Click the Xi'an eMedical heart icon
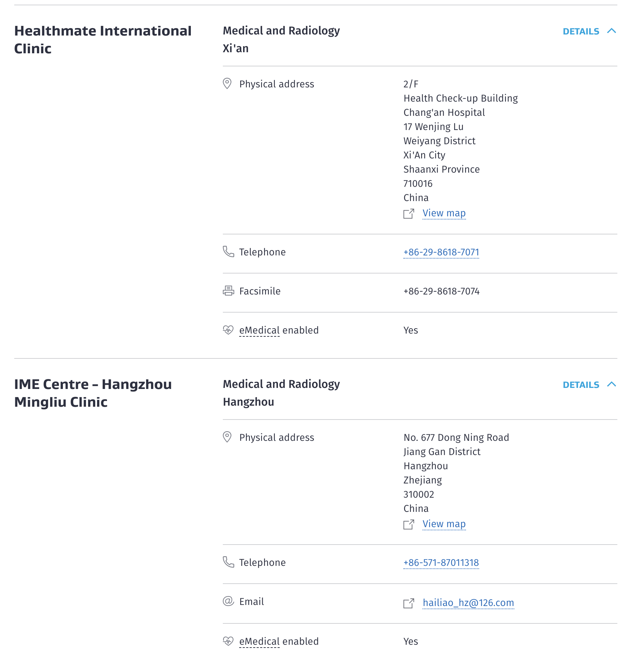The width and height of the screenshot is (644, 660). coord(228,330)
